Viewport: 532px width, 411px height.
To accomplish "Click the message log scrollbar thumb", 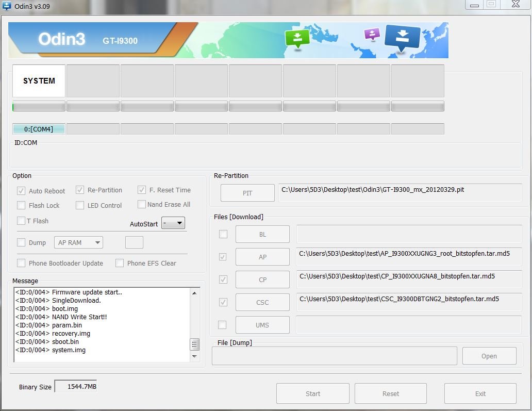I will pos(194,344).
